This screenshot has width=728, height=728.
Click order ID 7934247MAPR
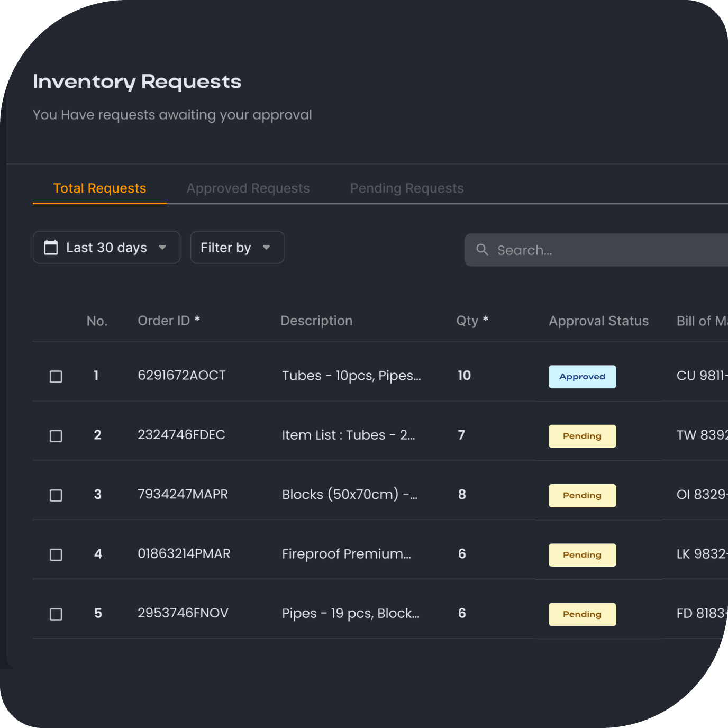tap(183, 494)
